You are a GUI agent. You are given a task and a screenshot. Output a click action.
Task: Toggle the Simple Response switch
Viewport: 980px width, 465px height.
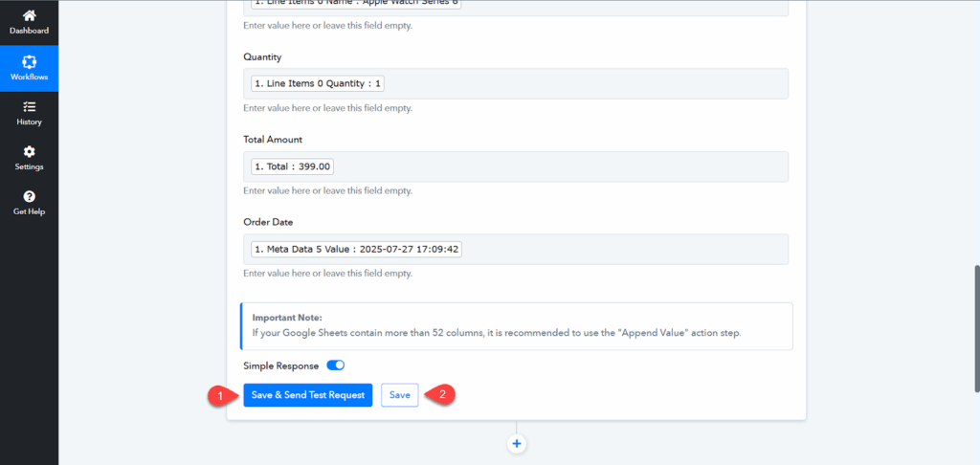336,365
